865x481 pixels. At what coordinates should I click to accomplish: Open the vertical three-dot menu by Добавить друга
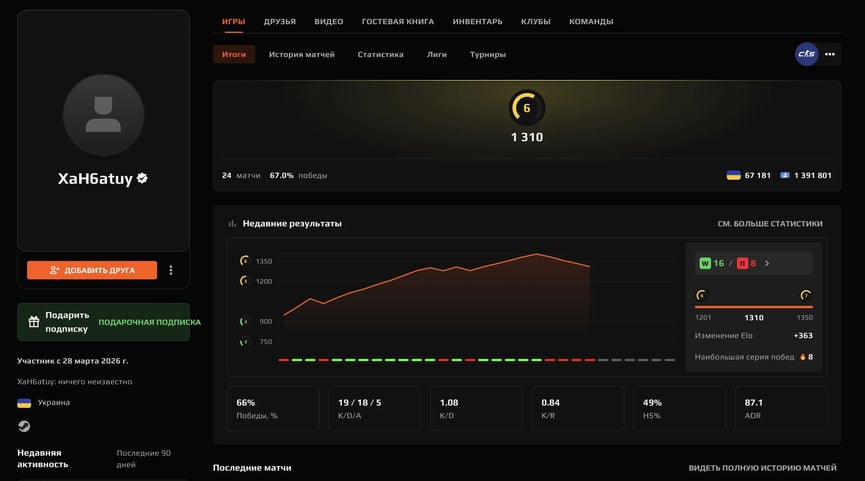tap(171, 270)
